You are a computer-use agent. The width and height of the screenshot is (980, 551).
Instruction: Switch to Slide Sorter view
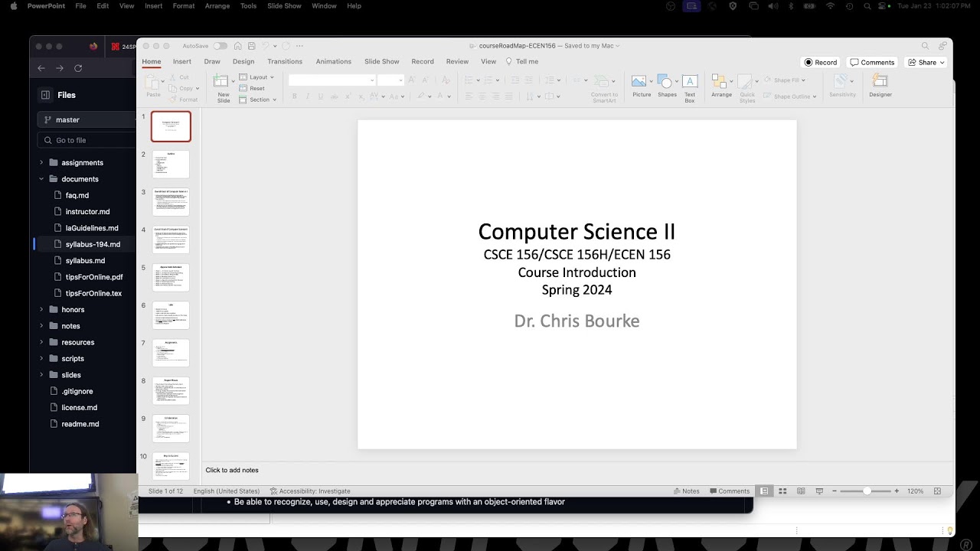click(782, 491)
